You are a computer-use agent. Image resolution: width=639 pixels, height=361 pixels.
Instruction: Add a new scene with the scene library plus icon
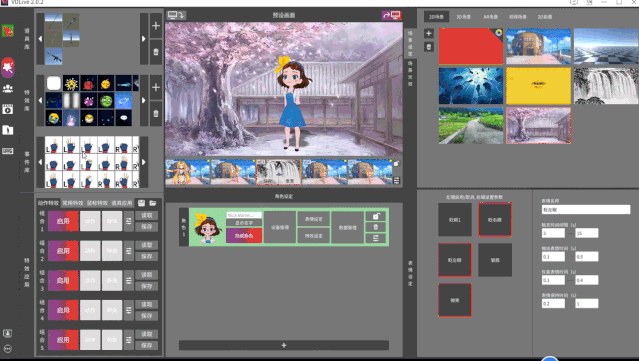[428, 33]
